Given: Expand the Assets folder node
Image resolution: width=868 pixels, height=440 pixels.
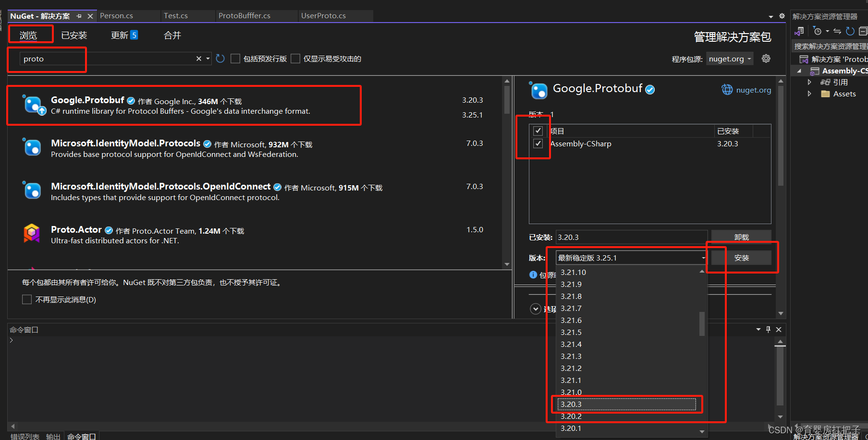Looking at the screenshot, I should (809, 94).
